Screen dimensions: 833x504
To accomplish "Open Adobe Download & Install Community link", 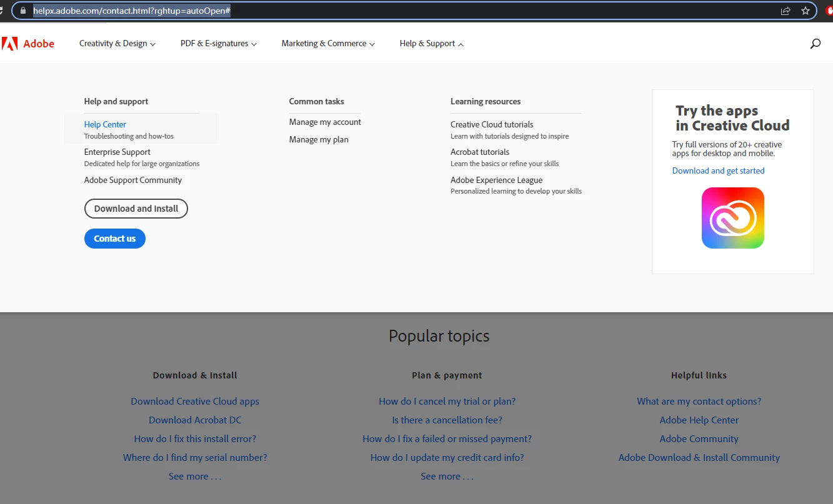I will (699, 458).
